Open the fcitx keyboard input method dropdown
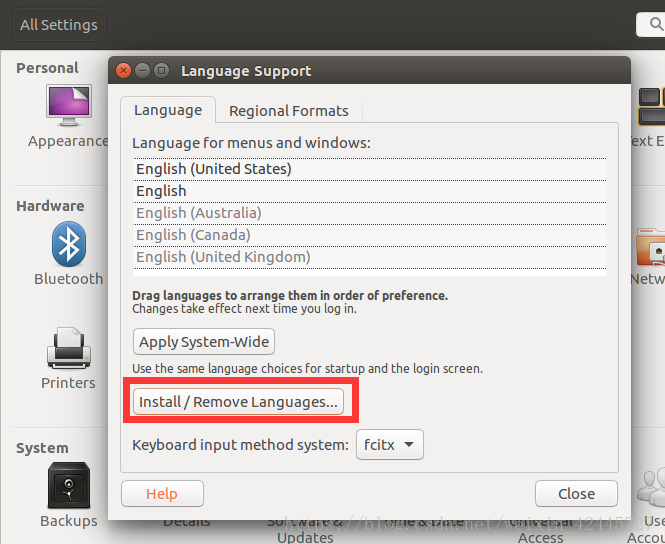The height and width of the screenshot is (544, 665). pos(390,445)
